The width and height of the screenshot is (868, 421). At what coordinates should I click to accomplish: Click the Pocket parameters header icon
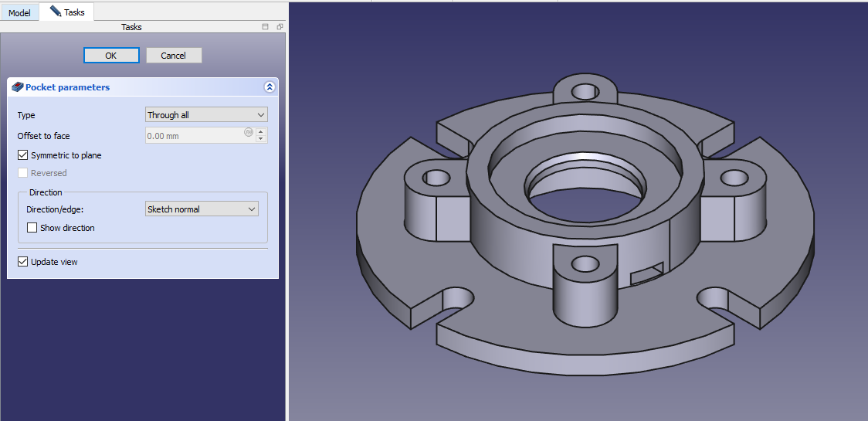click(18, 87)
